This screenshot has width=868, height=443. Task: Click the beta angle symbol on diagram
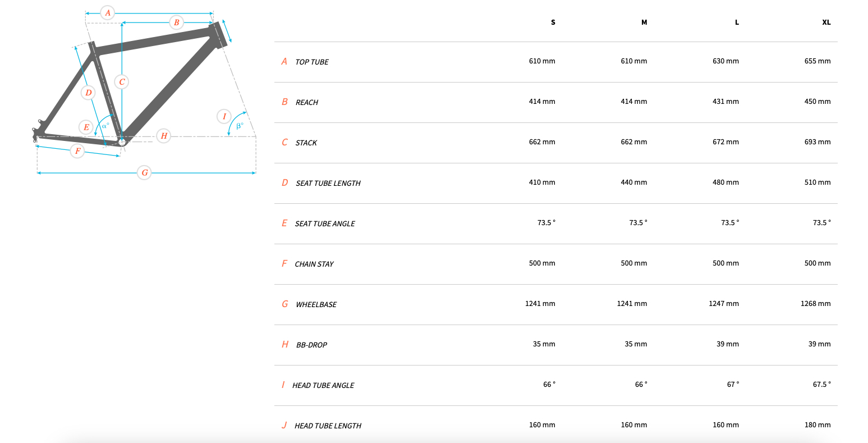pos(240,126)
